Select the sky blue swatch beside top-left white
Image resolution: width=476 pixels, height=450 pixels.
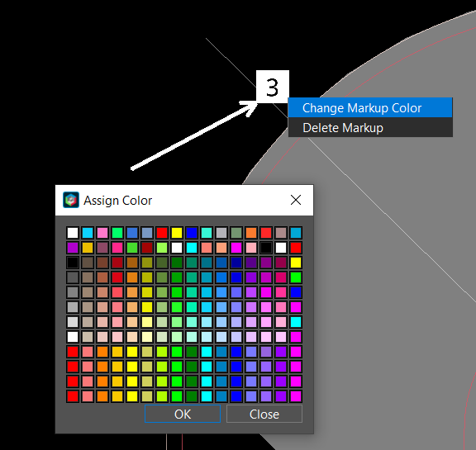pos(88,233)
